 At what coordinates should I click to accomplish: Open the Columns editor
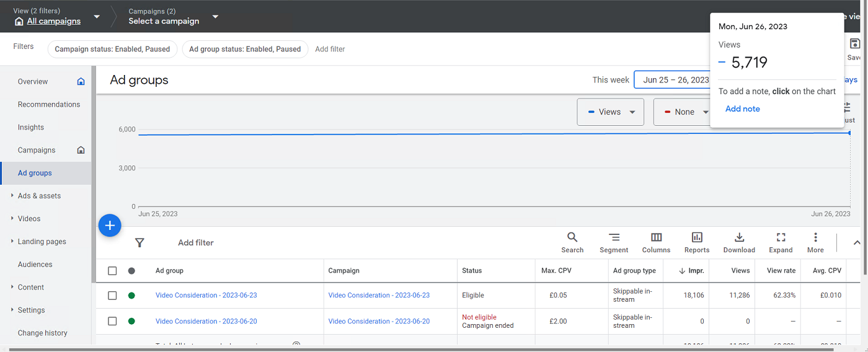tap(656, 243)
